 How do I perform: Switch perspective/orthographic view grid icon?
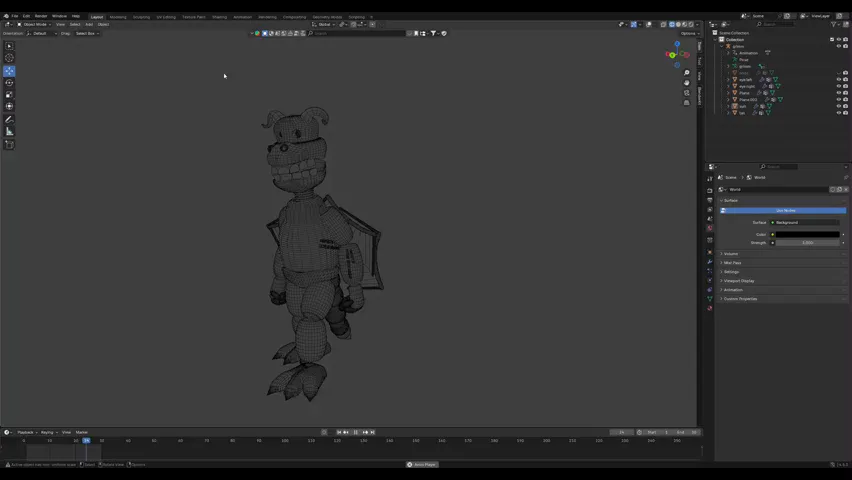pyautogui.click(x=687, y=103)
